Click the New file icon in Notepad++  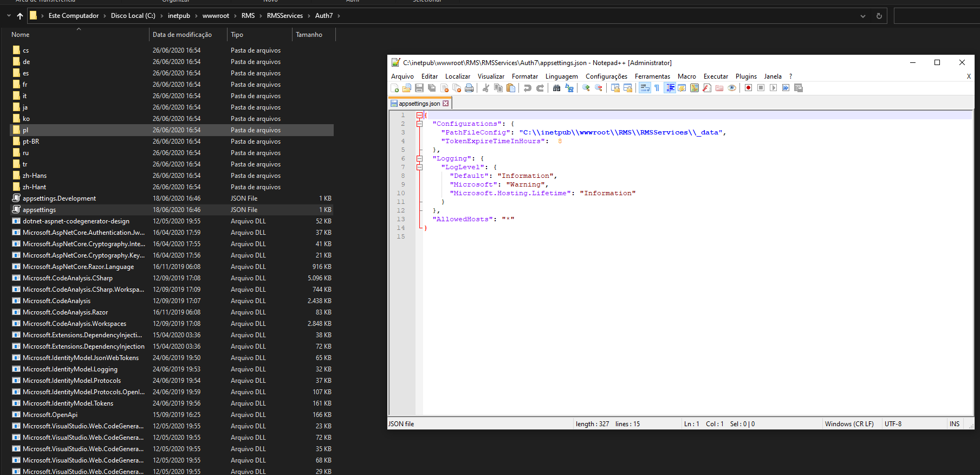tap(394, 88)
